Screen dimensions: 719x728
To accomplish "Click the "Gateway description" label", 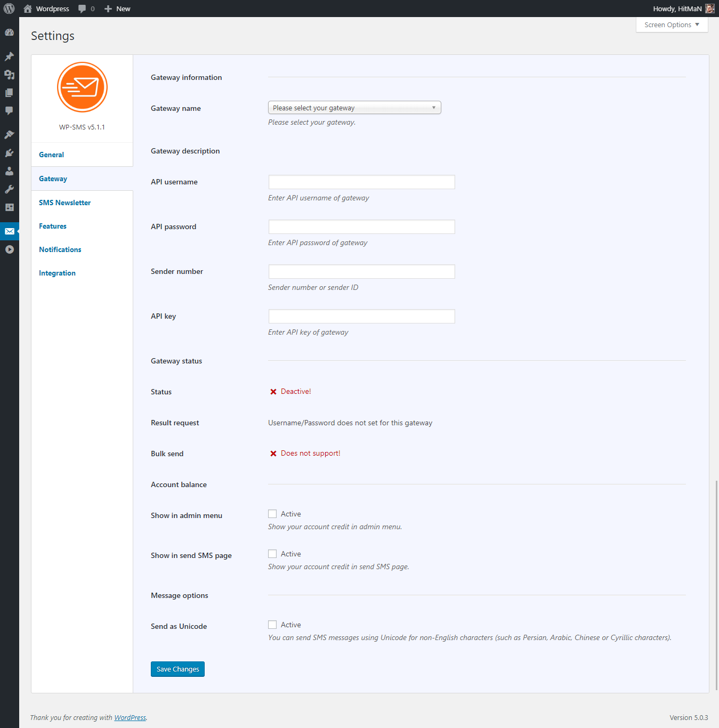I will pyautogui.click(x=185, y=151).
